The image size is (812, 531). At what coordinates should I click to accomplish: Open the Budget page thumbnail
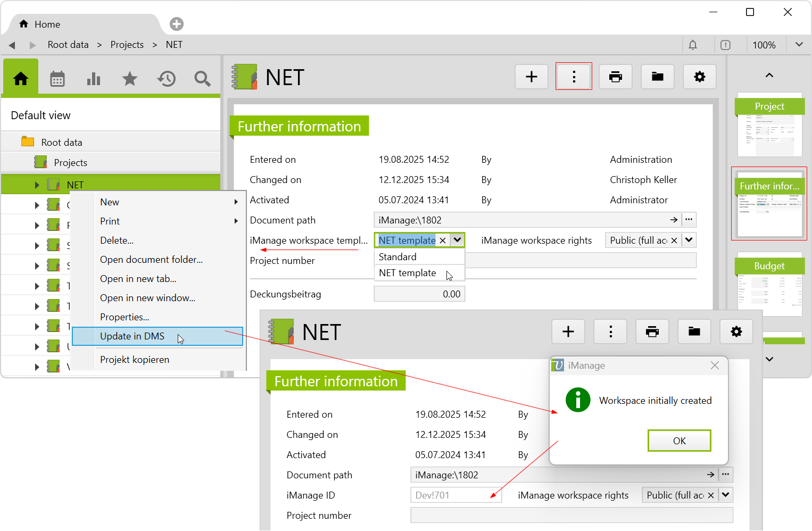[x=769, y=285]
